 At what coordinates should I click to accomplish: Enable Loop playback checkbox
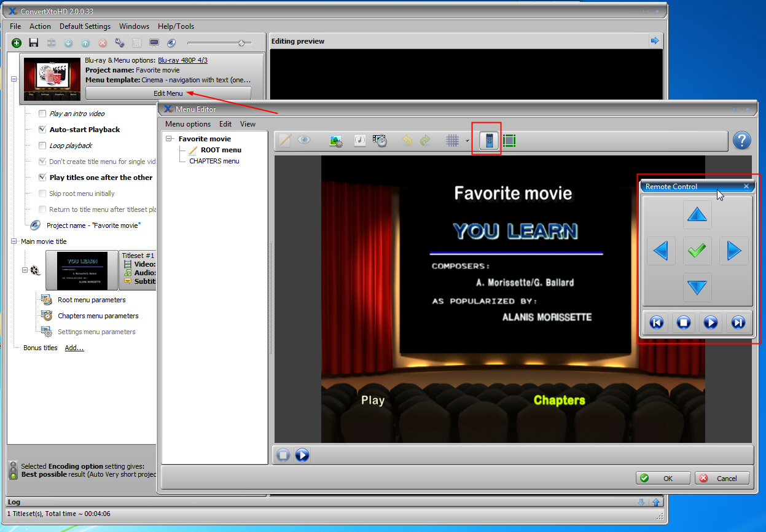point(42,146)
